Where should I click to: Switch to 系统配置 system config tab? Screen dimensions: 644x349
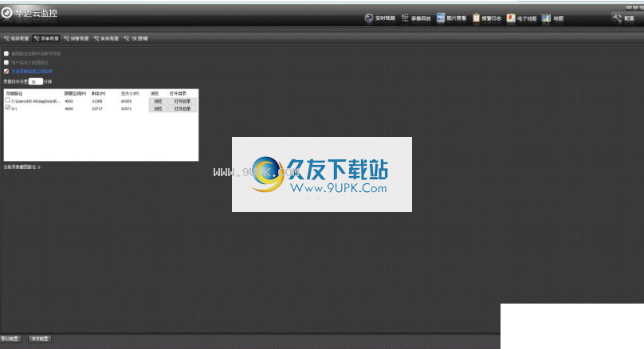(x=106, y=38)
